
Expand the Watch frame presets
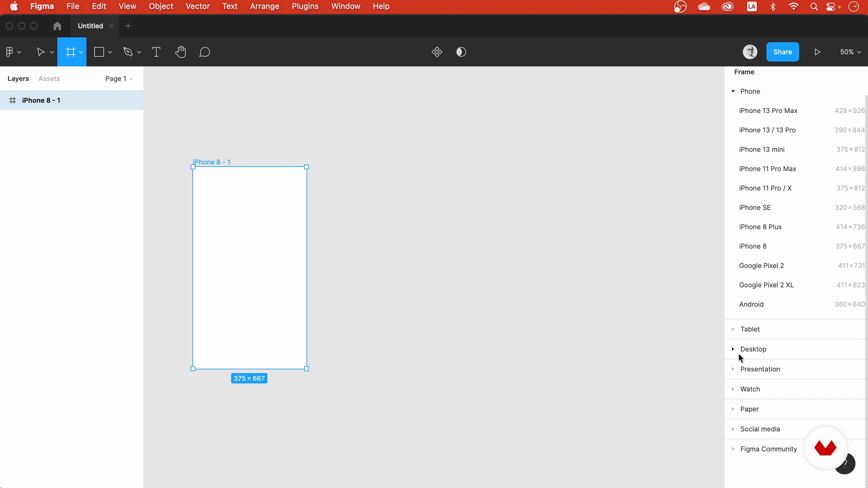pyautogui.click(x=733, y=389)
